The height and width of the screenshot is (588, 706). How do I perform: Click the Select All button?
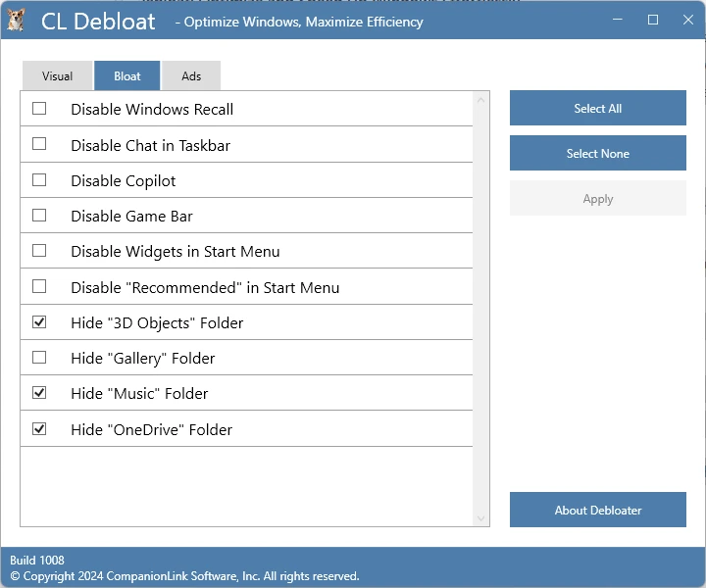597,108
